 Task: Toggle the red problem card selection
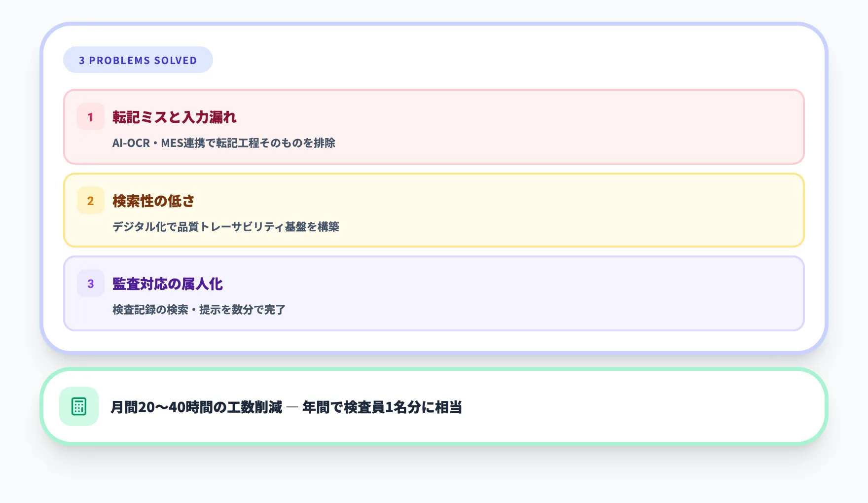[x=434, y=127]
